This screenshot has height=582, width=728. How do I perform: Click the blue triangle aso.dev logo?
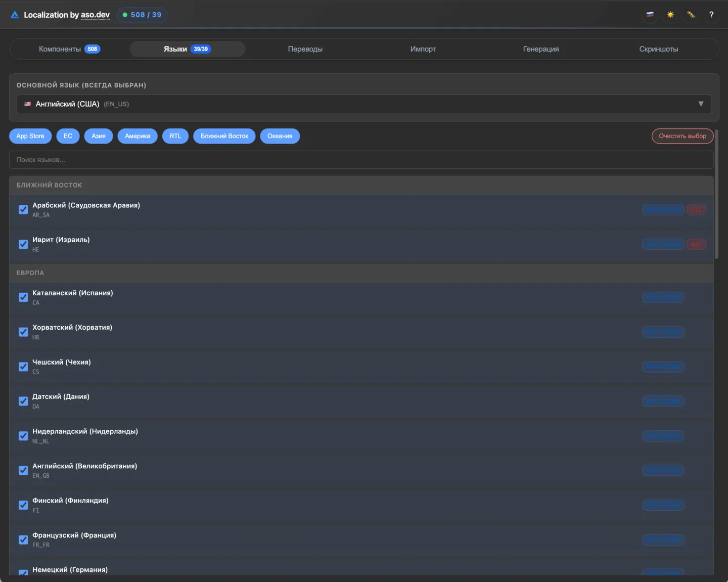(x=15, y=15)
